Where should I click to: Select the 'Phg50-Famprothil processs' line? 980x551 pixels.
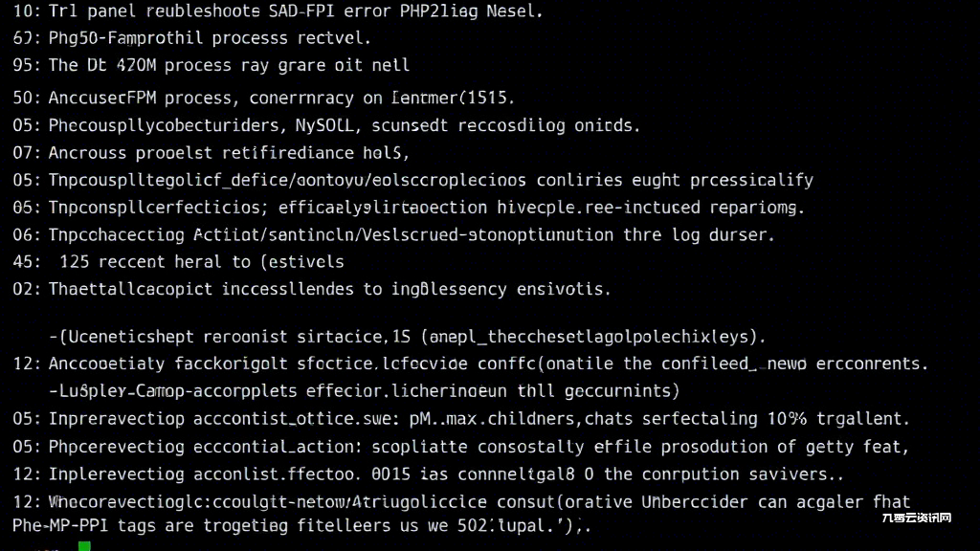[191, 38]
